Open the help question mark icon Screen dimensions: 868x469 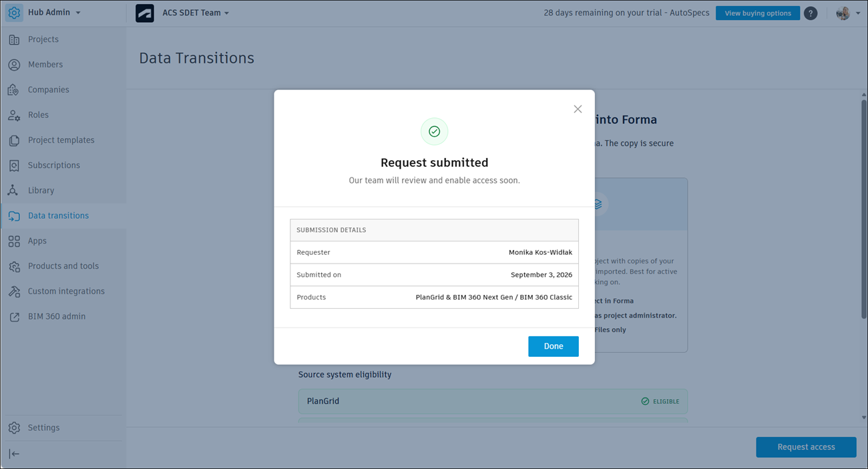coord(811,13)
